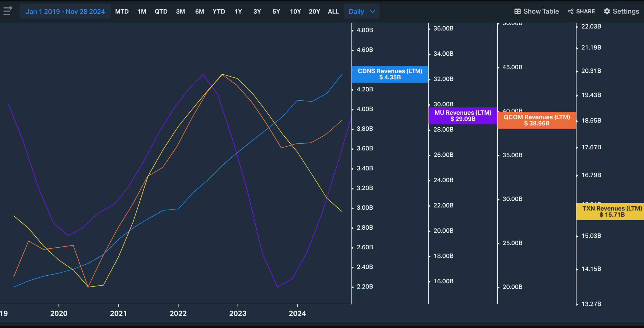This screenshot has height=328, width=644.
Task: Switch to QTD time range
Action: pyautogui.click(x=161, y=11)
